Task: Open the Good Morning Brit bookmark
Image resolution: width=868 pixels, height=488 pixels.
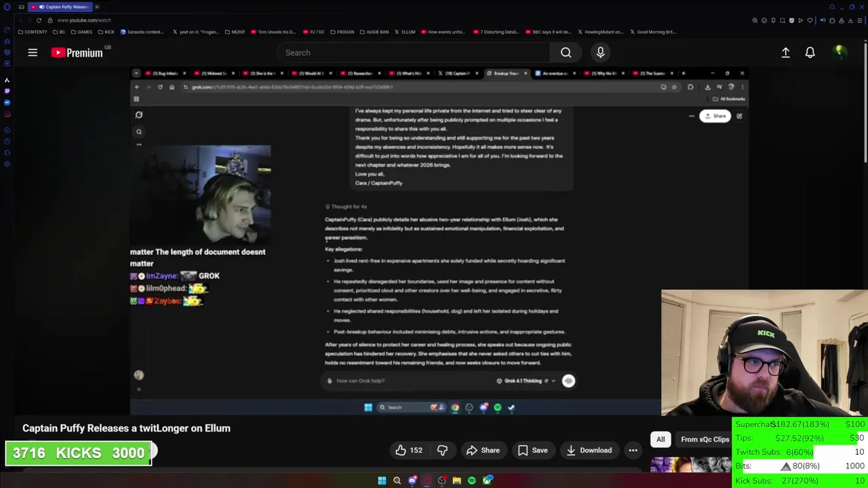Action: [x=653, y=32]
